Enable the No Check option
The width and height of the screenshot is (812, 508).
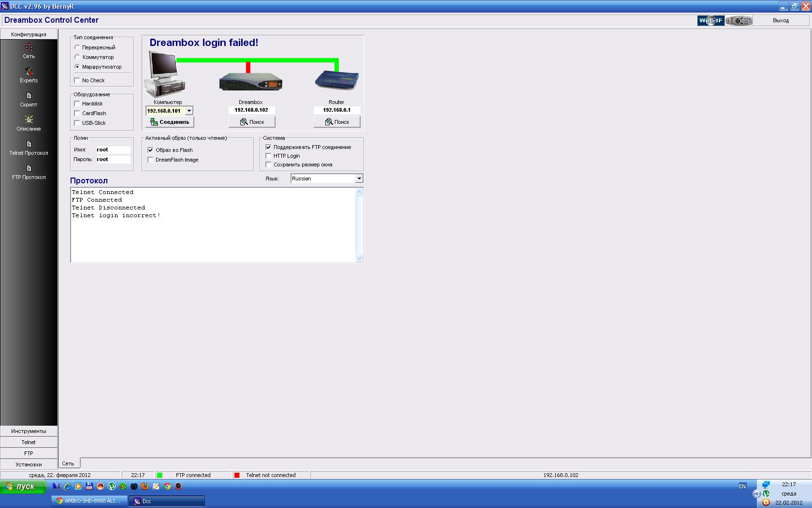click(77, 80)
